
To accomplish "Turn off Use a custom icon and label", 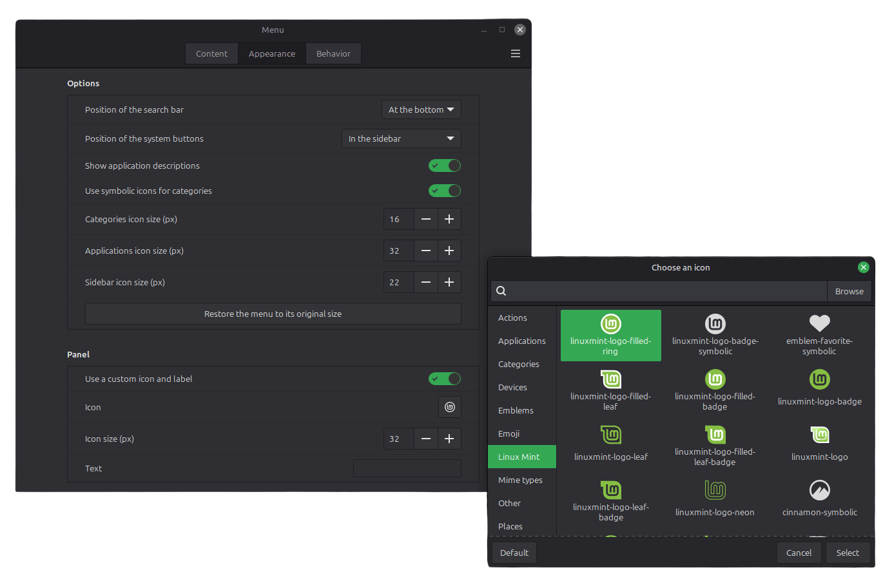I will pos(444,379).
